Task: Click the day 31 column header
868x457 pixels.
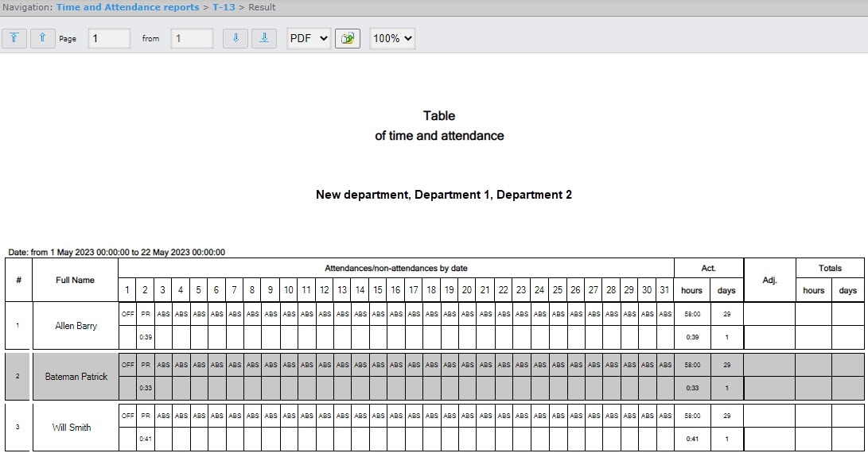Action: 665,290
